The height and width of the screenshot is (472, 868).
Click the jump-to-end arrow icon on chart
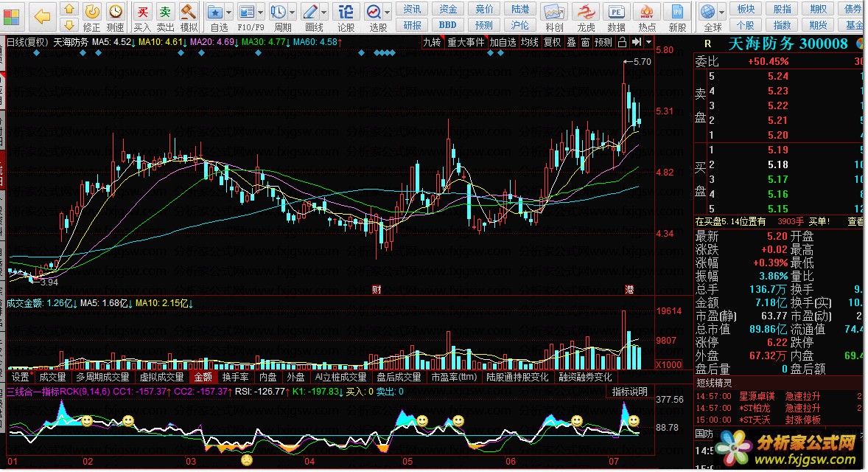[637, 42]
